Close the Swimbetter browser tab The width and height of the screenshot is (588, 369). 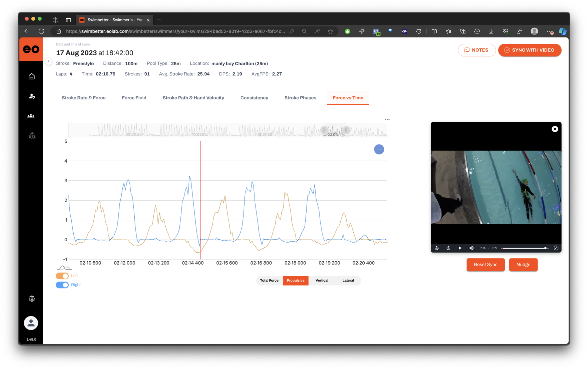[x=148, y=20]
